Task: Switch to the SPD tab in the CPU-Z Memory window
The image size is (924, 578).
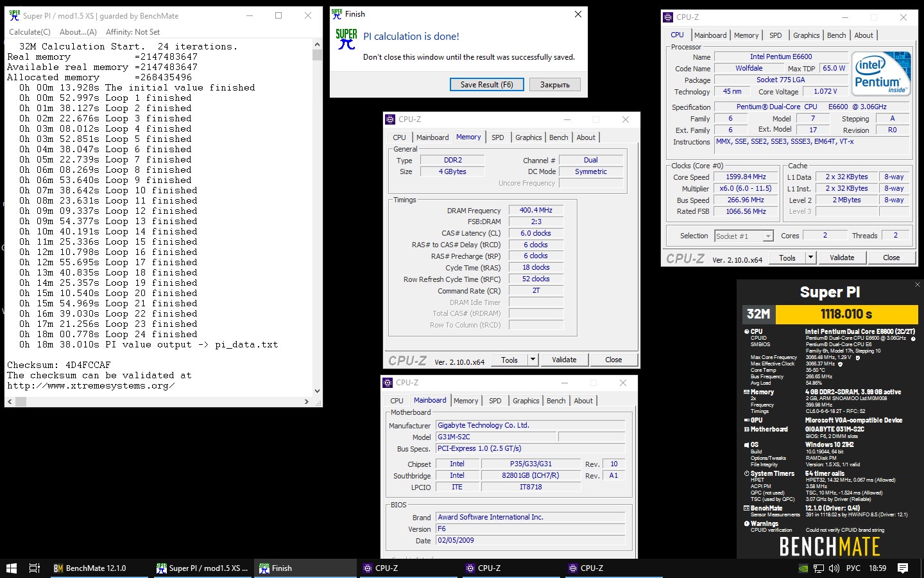Action: (498, 137)
